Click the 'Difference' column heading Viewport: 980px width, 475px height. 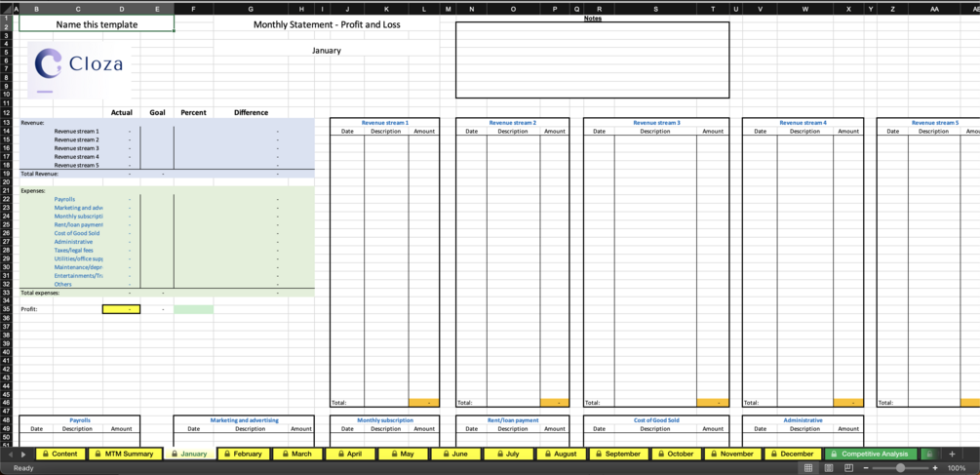(x=252, y=112)
